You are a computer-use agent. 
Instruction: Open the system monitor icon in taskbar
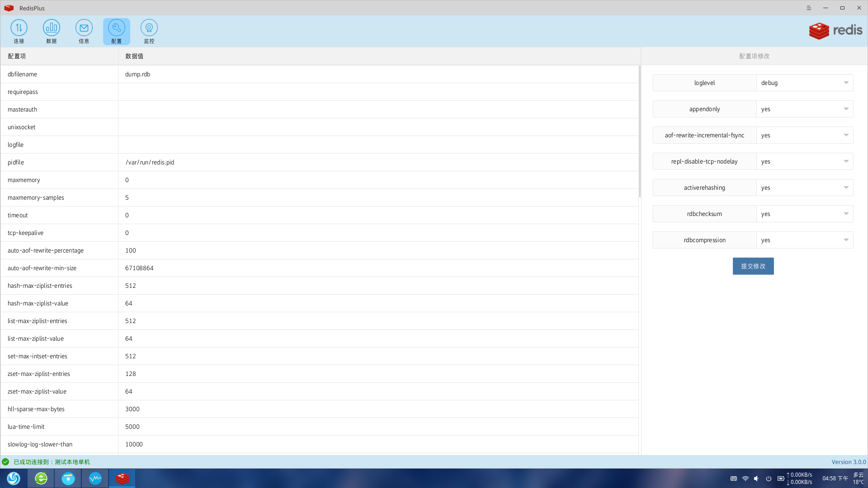click(95, 478)
